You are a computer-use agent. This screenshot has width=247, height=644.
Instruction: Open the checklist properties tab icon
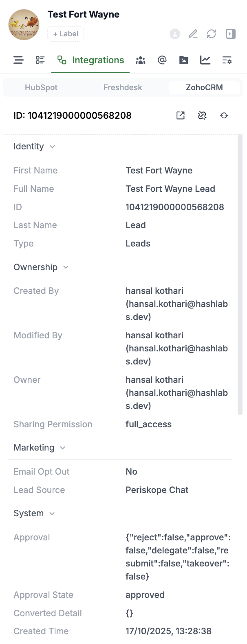(x=40, y=60)
